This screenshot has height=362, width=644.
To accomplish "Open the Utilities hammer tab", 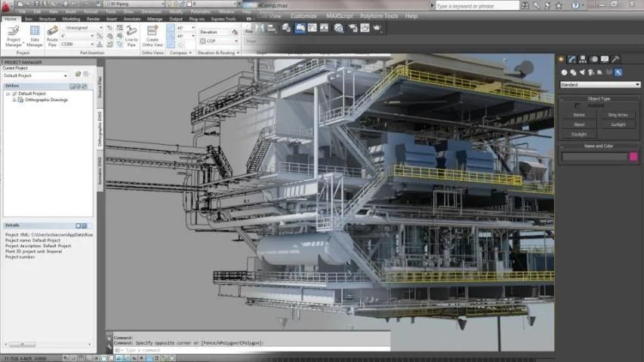I will coord(616,59).
